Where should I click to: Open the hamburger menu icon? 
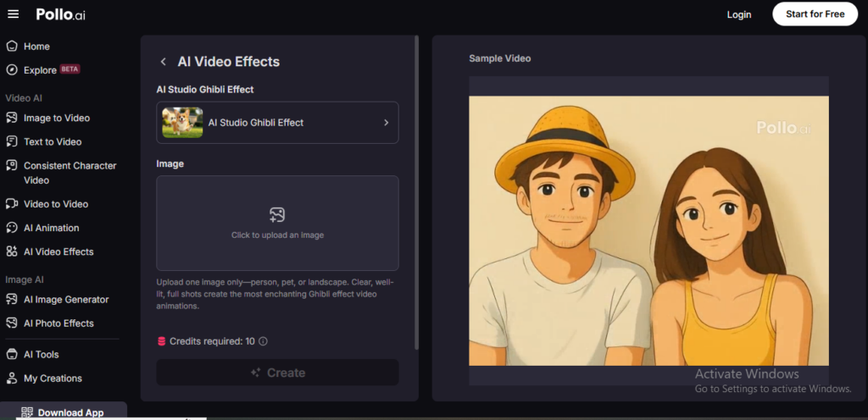coord(14,14)
